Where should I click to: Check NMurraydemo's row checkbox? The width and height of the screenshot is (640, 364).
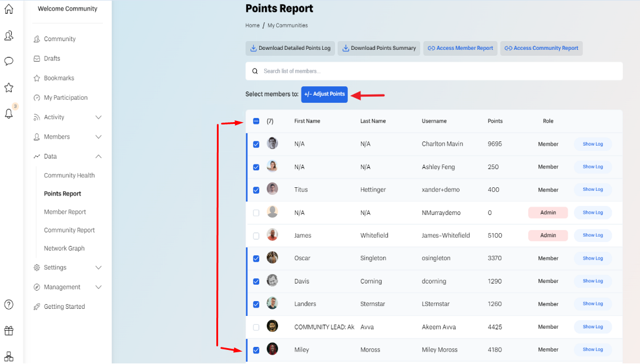tap(256, 213)
